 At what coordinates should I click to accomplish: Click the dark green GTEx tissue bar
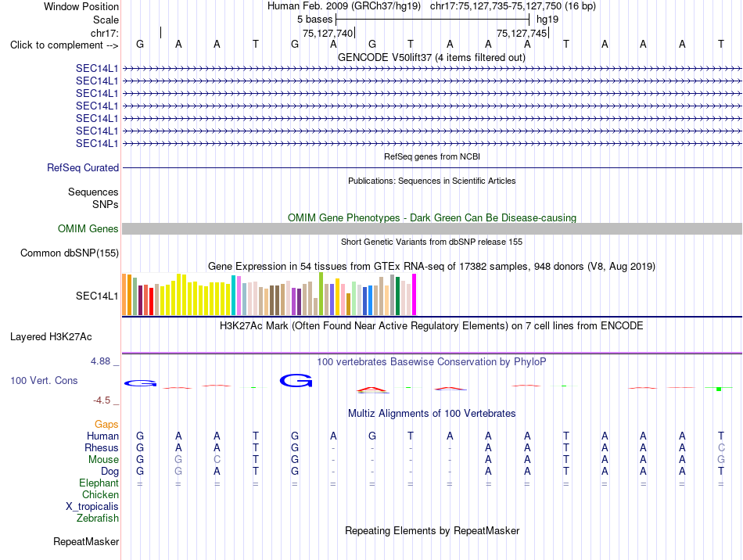point(397,296)
